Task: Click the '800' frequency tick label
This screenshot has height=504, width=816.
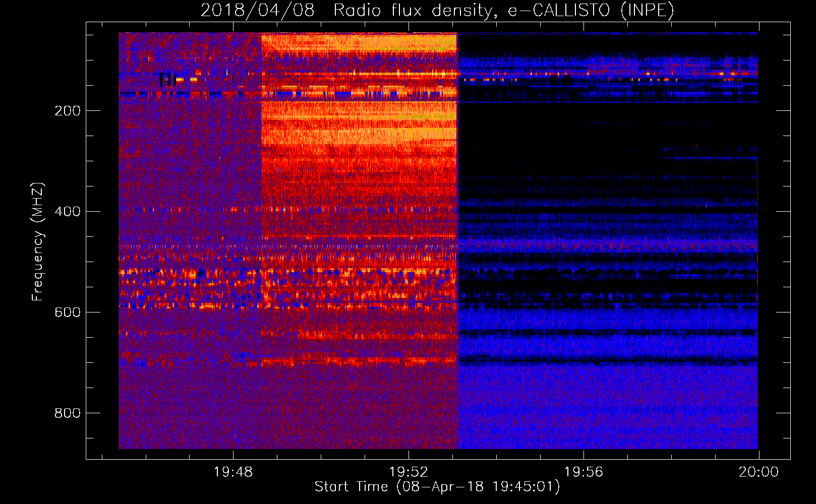Action: point(68,413)
